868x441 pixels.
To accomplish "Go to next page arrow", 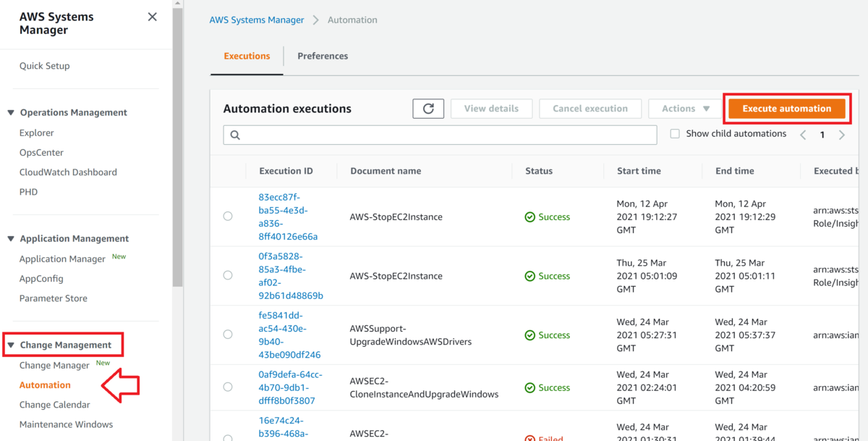I will point(842,135).
